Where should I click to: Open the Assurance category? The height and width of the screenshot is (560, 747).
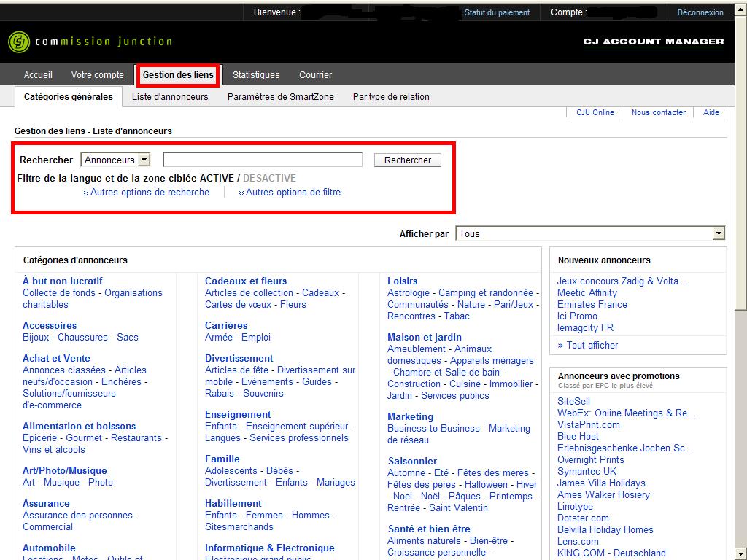pos(46,503)
